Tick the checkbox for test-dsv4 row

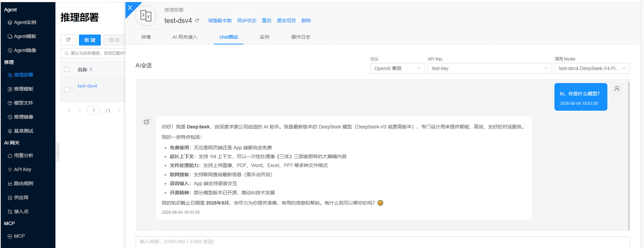coord(67,90)
